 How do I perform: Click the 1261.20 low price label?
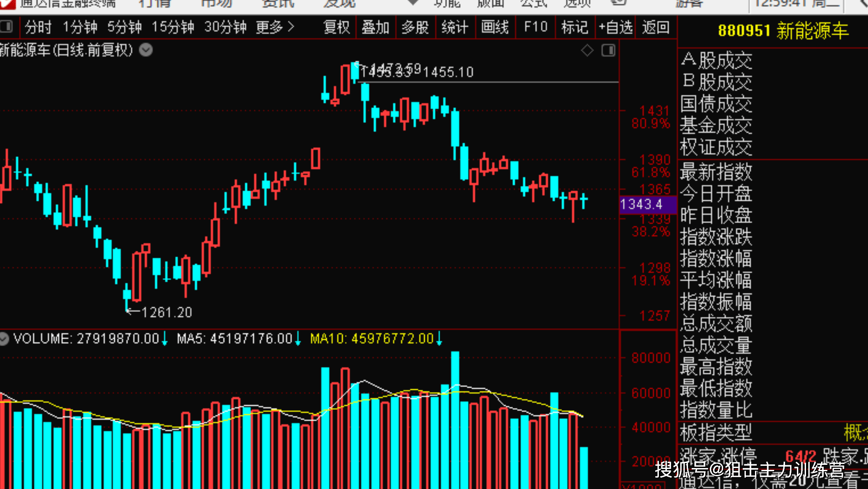click(x=167, y=313)
